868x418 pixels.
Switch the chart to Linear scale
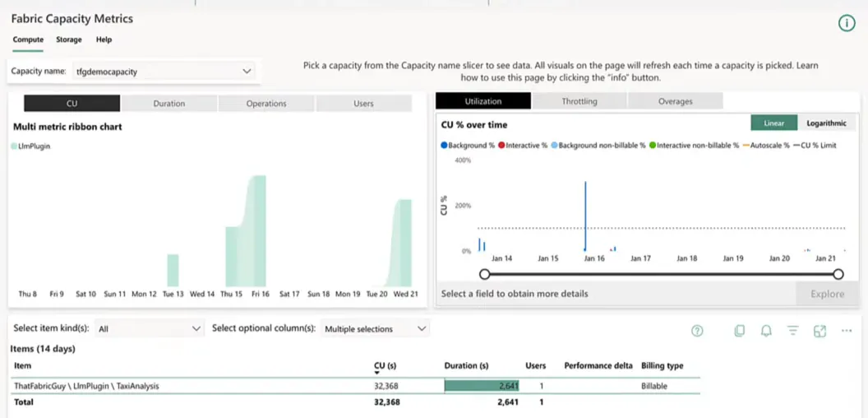[774, 123]
